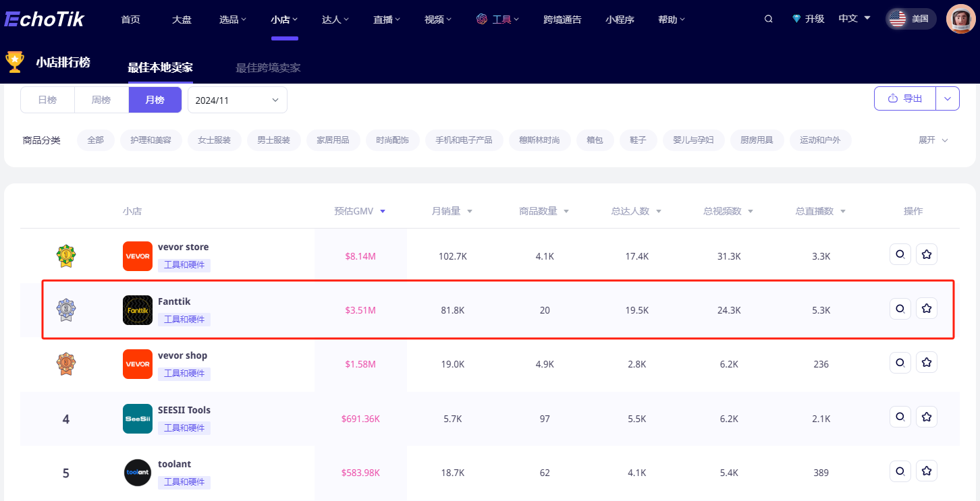This screenshot has height=501, width=980.
Task: Star the SEESII Tools shop
Action: click(926, 417)
